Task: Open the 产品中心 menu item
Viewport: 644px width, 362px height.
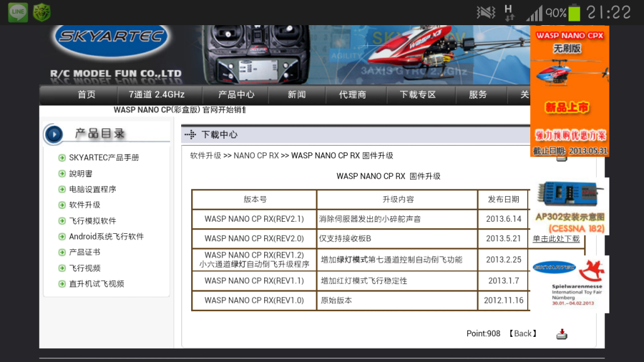Action: tap(236, 95)
